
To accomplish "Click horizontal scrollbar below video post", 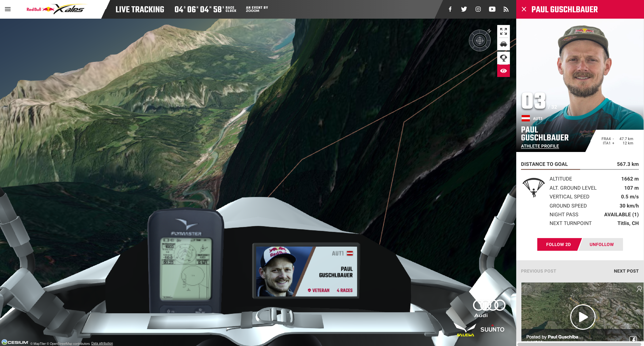I will [580, 344].
